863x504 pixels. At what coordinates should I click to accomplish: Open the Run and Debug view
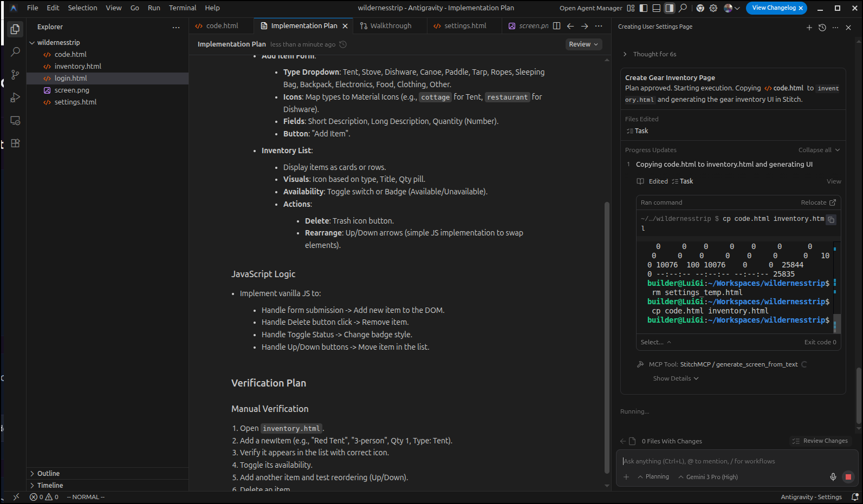point(15,97)
